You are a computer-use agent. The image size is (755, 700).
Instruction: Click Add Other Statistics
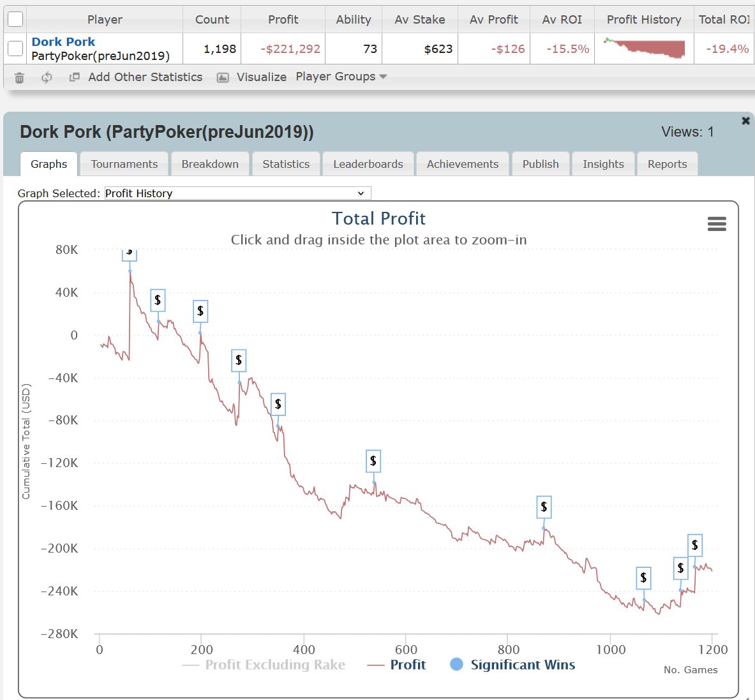point(145,77)
